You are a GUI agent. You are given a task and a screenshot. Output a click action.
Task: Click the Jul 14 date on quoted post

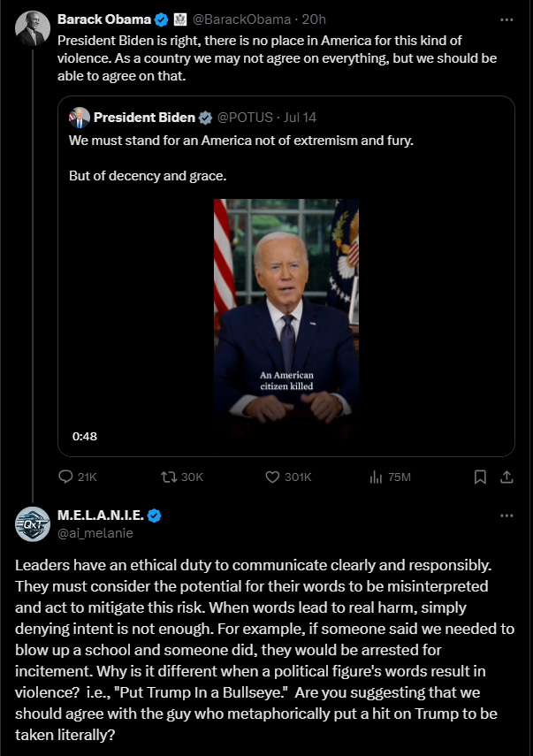299,118
